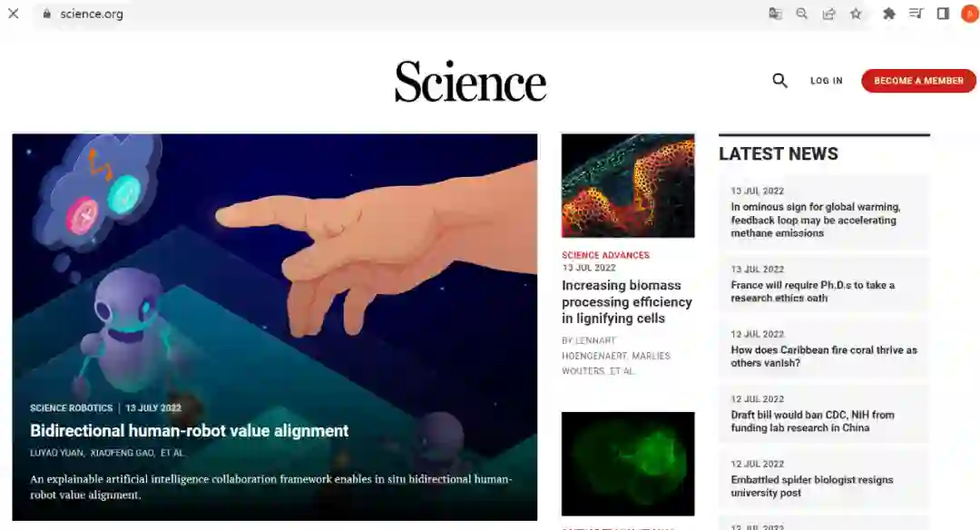The image size is (980, 530).
Task: Click the site search magnifier icon
Action: pyautogui.click(x=779, y=81)
